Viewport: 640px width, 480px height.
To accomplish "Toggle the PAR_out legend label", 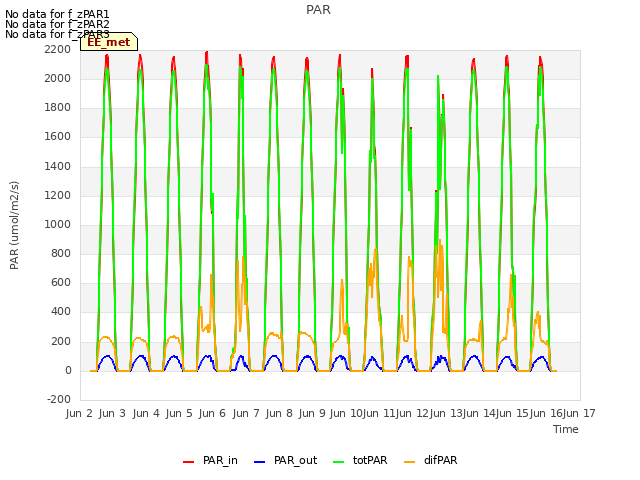I will (x=296, y=460).
